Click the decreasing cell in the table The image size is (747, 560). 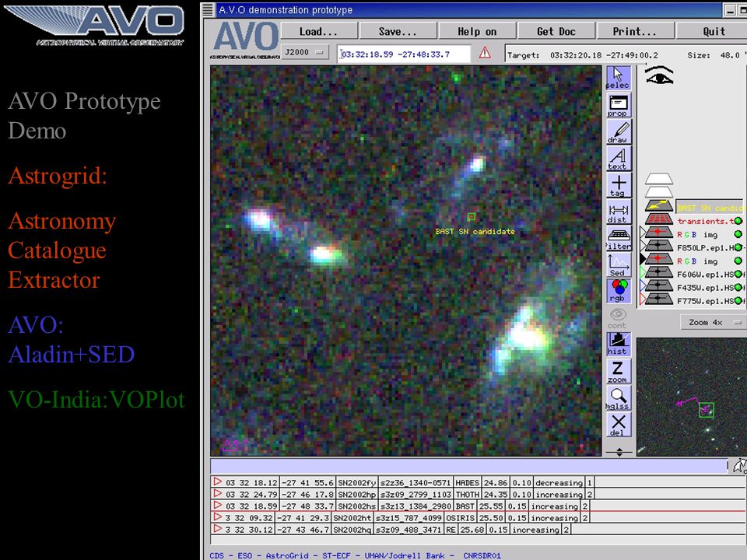coord(559,482)
